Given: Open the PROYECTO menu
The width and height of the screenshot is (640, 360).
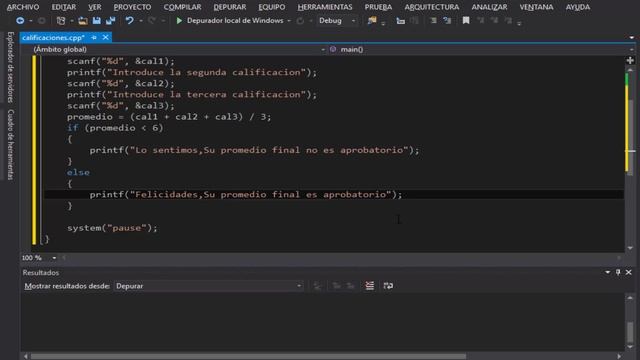Looking at the screenshot, I should click(x=132, y=7).
